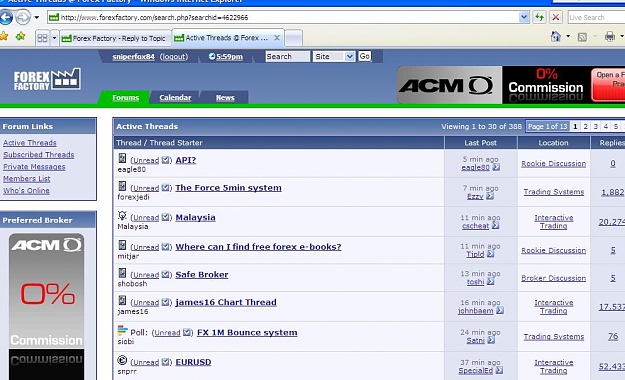Toggle mark-read checkbox for FX 1M Bounce system
Viewport: 625px width, 380px height.
click(187, 332)
